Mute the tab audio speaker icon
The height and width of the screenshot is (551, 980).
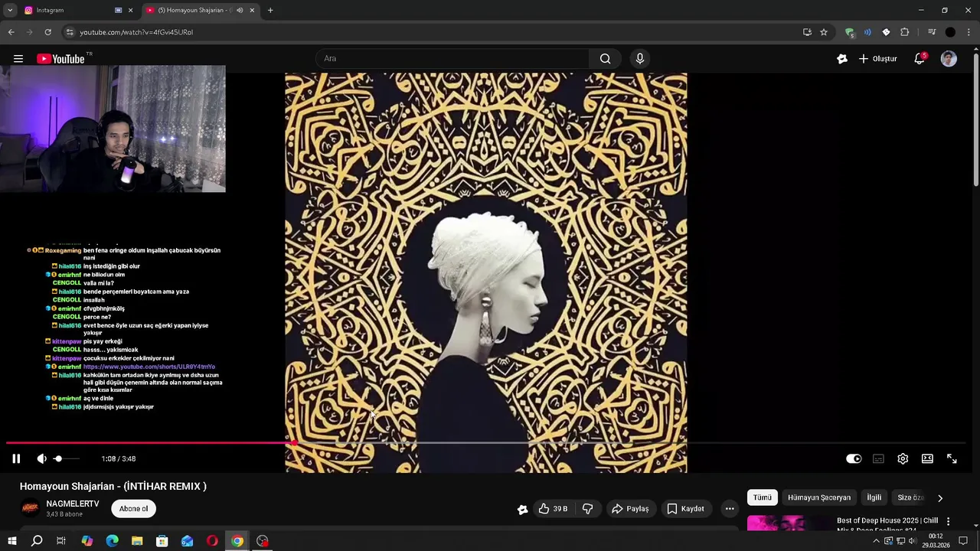click(x=240, y=10)
